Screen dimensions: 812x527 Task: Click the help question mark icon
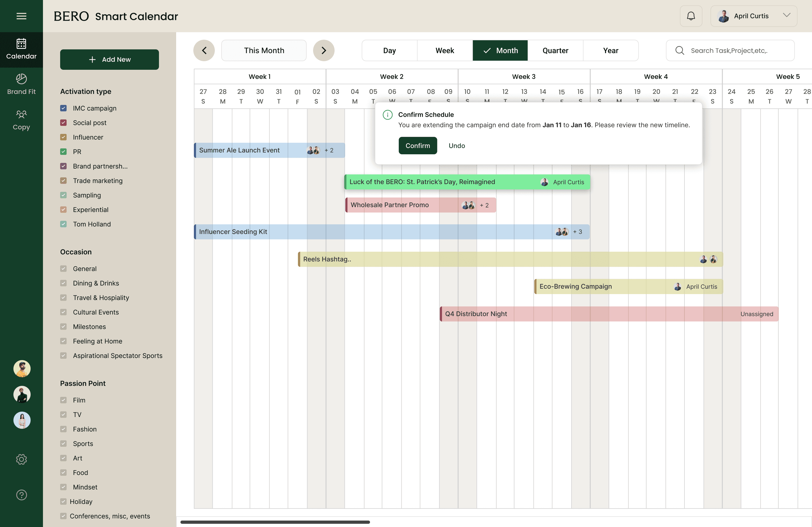coord(21,495)
